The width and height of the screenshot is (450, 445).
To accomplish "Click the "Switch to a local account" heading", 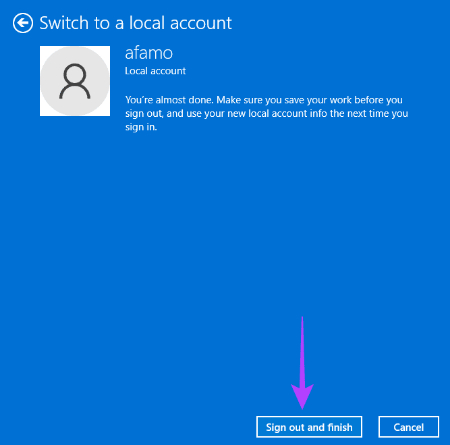I will 135,23.
